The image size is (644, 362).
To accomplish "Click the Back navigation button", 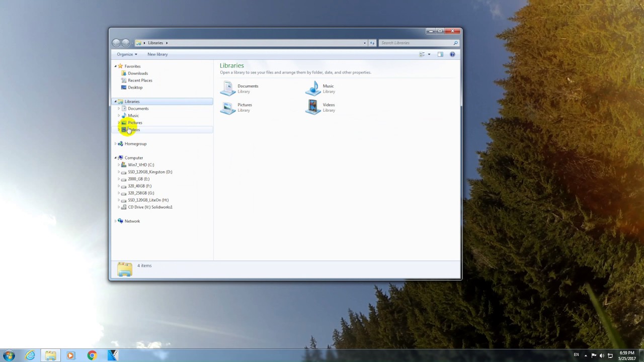I will click(x=116, y=43).
